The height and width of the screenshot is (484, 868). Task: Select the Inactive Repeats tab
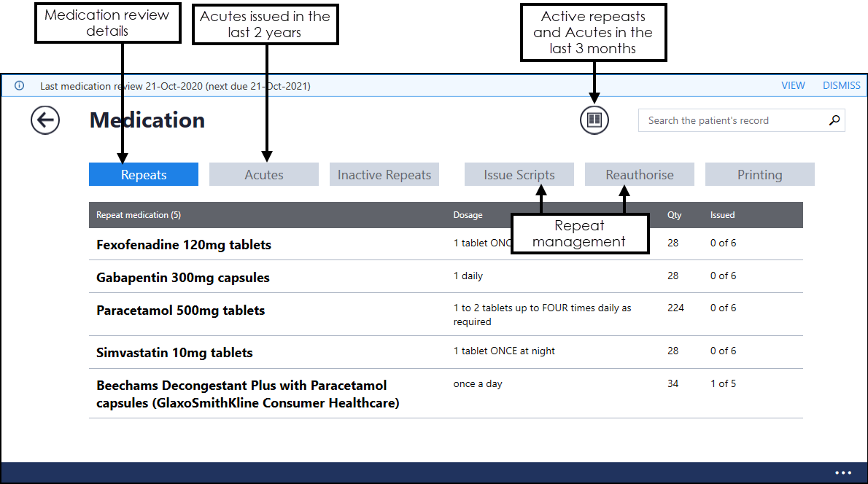(x=384, y=175)
